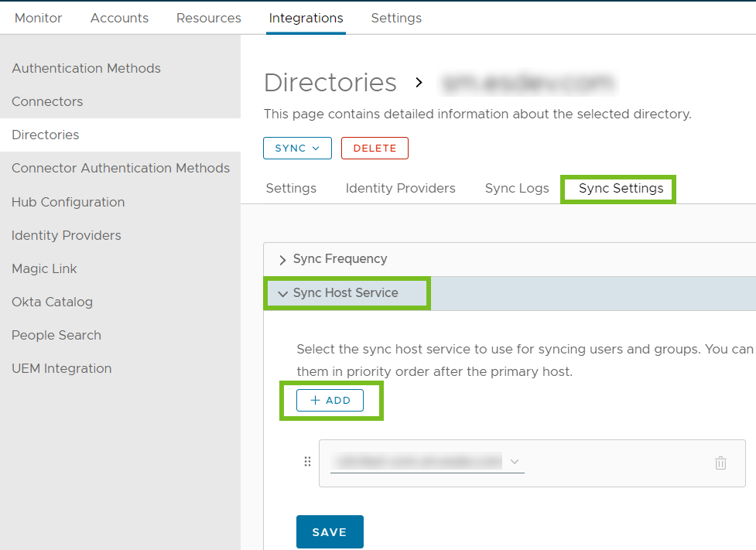Viewport: 756px width, 550px height.
Task: Open the Accounts top tab
Action: pos(120,18)
